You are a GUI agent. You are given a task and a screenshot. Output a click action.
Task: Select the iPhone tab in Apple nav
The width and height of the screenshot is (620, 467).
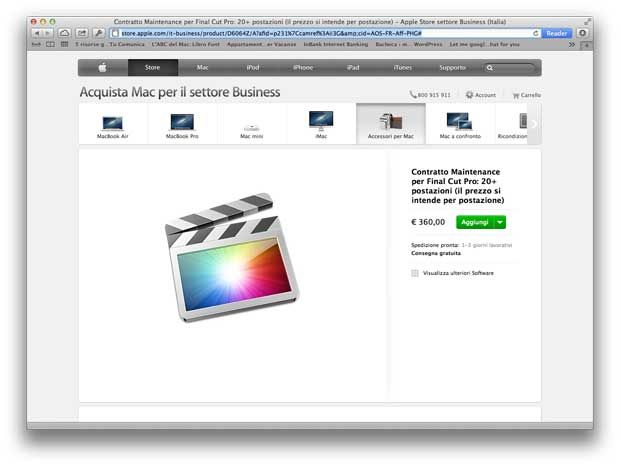303,68
